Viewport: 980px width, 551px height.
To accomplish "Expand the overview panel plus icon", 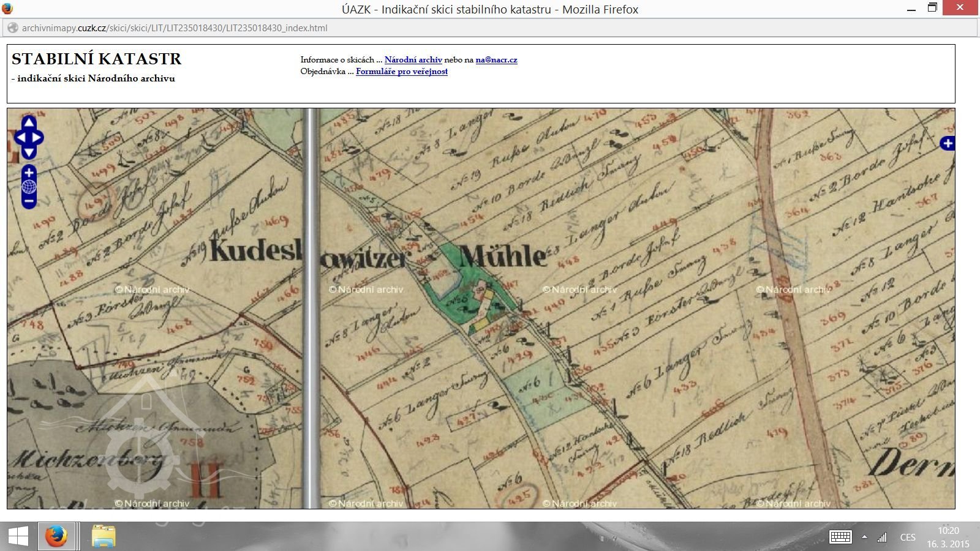I will (x=948, y=143).
